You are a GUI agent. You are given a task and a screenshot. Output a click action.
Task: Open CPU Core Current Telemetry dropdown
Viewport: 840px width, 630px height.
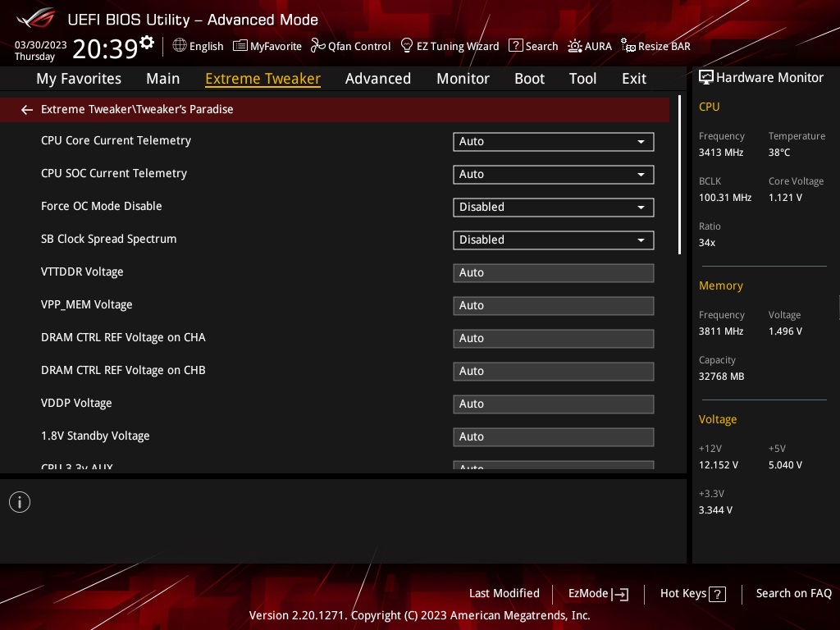click(x=554, y=141)
